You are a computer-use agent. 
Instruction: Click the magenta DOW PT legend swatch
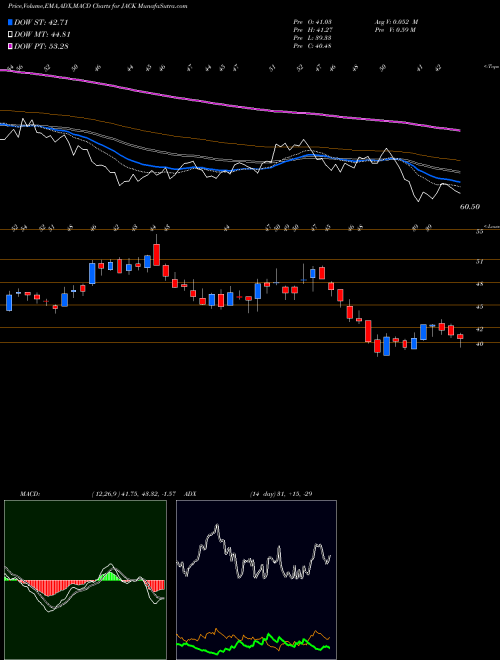tap(10, 46)
